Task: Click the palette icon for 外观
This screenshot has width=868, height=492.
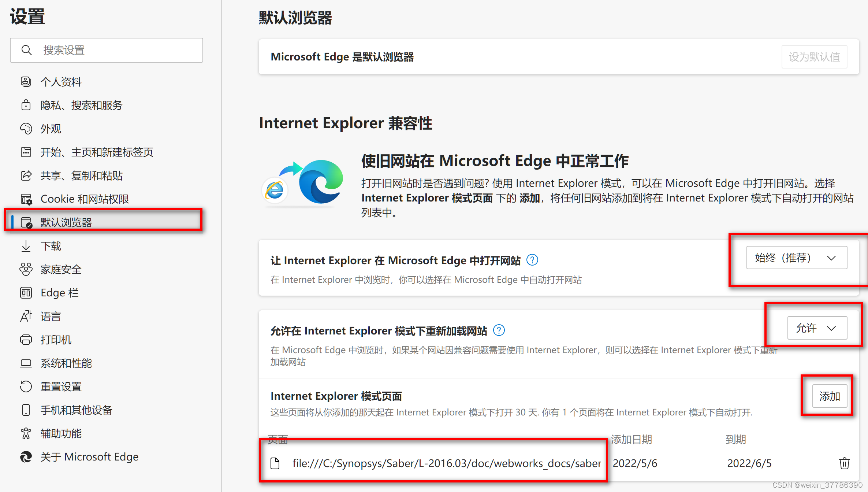Action: click(x=26, y=128)
